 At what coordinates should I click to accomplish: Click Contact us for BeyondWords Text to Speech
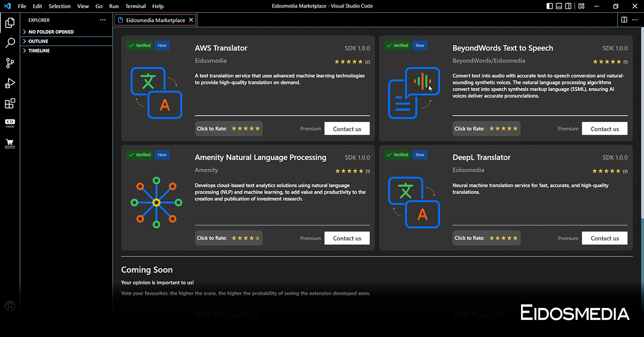coord(605,128)
